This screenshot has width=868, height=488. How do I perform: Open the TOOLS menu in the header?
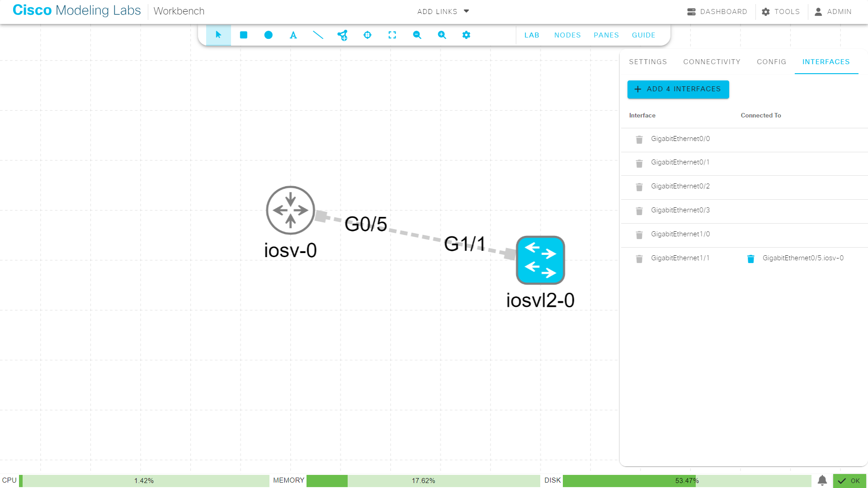[x=780, y=12]
